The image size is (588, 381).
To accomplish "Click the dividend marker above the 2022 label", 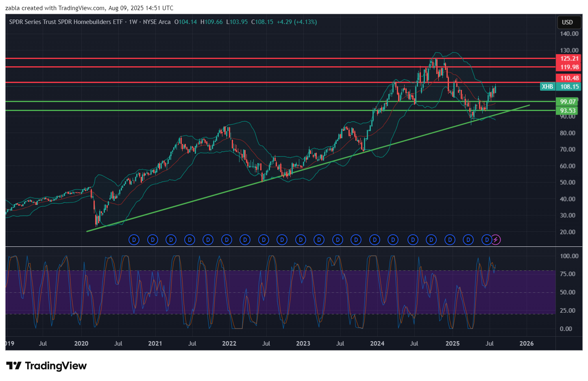I will (x=226, y=240).
